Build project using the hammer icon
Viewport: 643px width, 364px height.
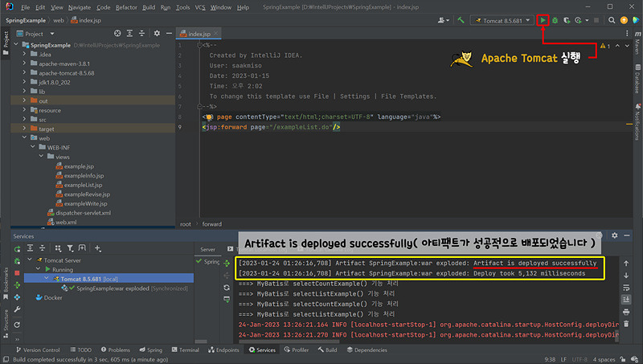461,20
